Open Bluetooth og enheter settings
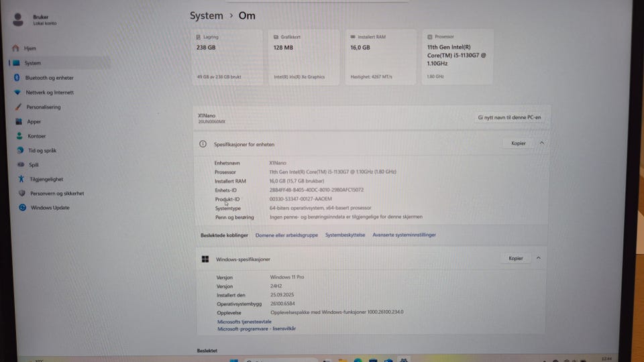The height and width of the screenshot is (362, 644). tap(49, 78)
